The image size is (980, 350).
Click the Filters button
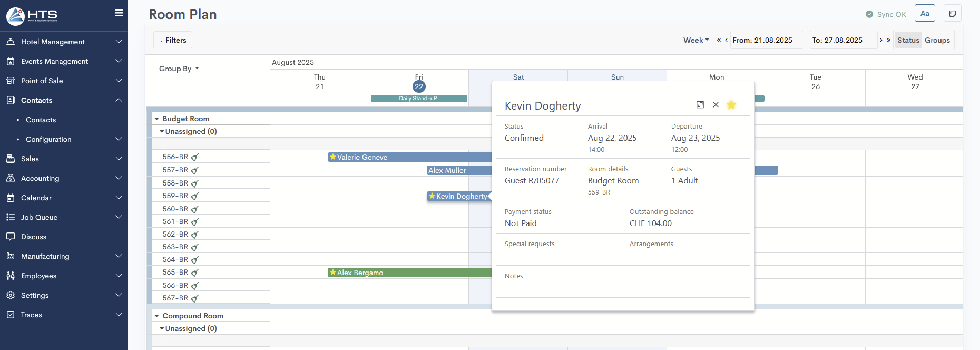coord(173,40)
